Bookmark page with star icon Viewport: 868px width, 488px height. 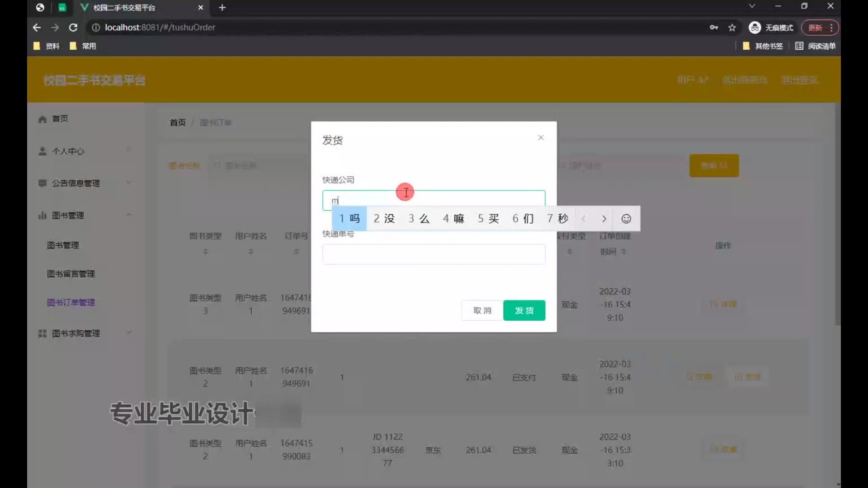(732, 28)
